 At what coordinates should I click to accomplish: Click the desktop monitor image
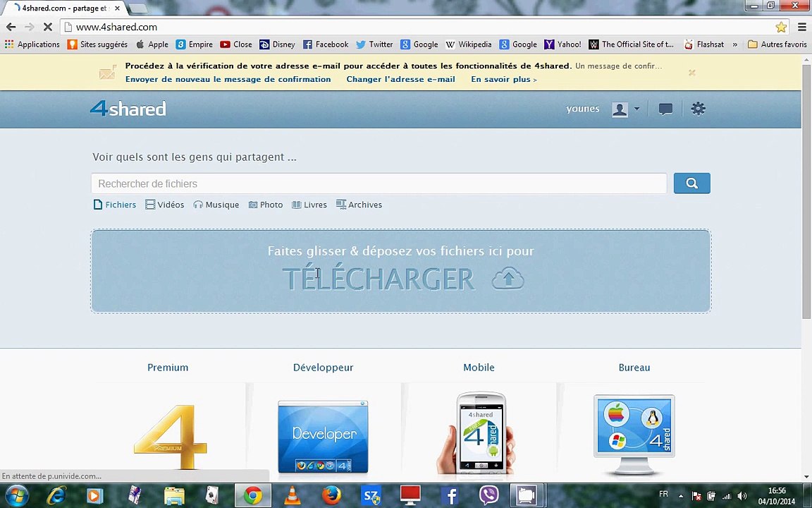pos(634,435)
